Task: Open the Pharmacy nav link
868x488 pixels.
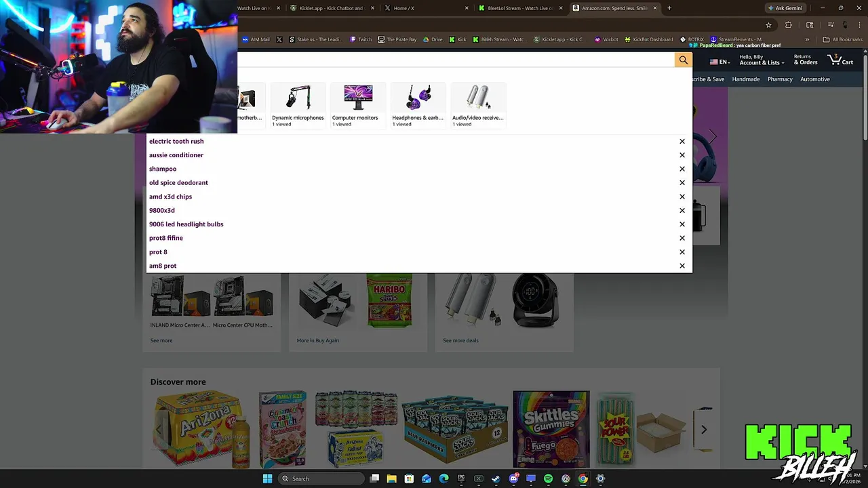Action: click(780, 79)
